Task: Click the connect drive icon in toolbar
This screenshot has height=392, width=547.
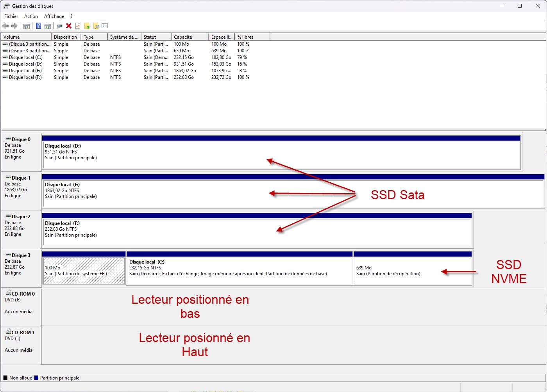Action: click(59, 26)
